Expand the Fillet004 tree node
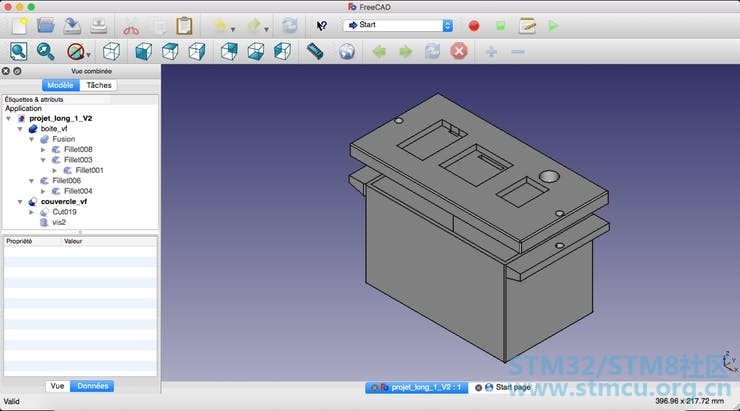This screenshot has height=411, width=740. coord(43,191)
